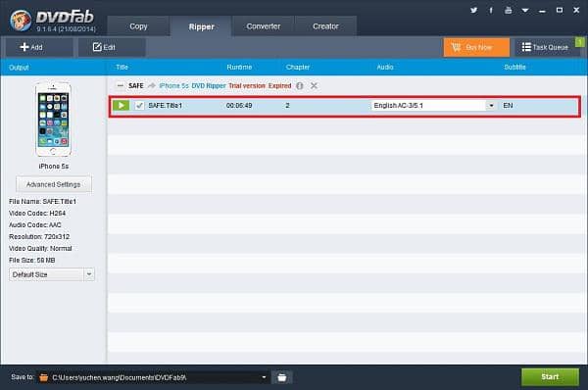Click the Resolution: 720x312 text
The width and height of the screenshot is (588, 390).
tap(39, 236)
